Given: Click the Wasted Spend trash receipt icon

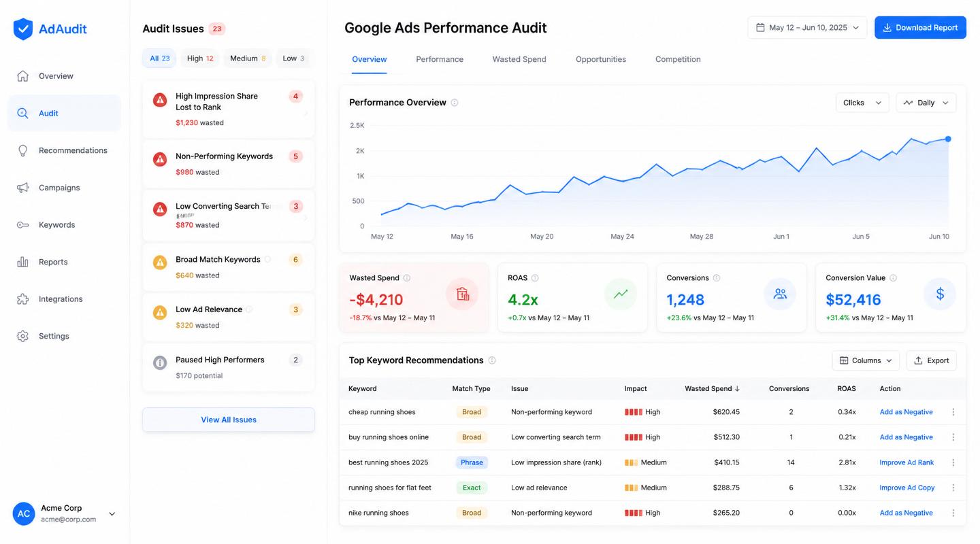Looking at the screenshot, I should (x=463, y=294).
